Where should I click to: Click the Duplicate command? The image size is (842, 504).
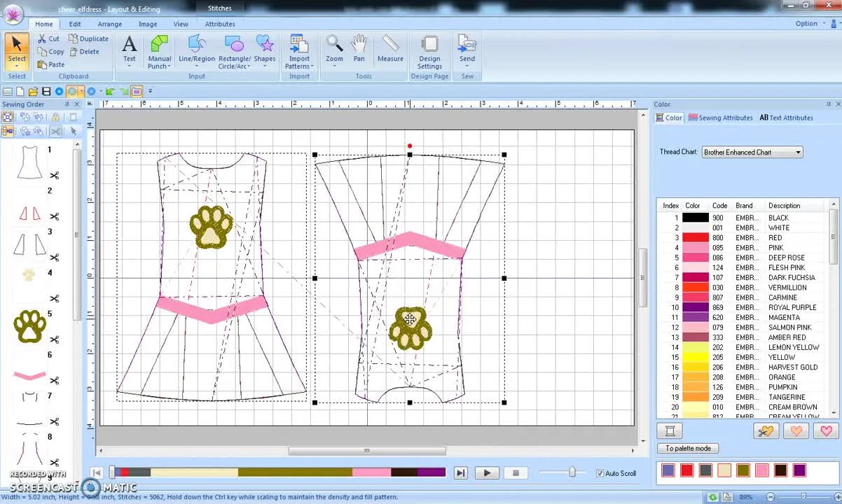pyautogui.click(x=88, y=38)
